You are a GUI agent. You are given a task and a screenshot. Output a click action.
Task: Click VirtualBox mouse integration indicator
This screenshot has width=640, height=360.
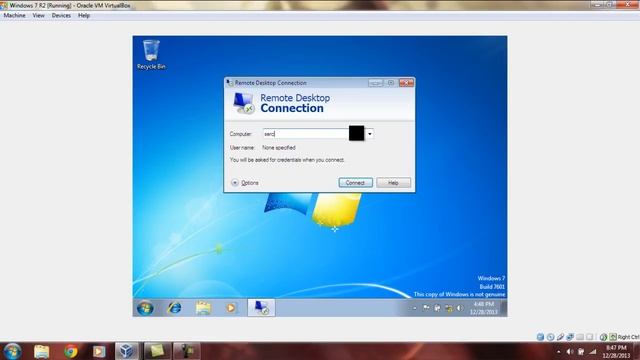(x=603, y=337)
